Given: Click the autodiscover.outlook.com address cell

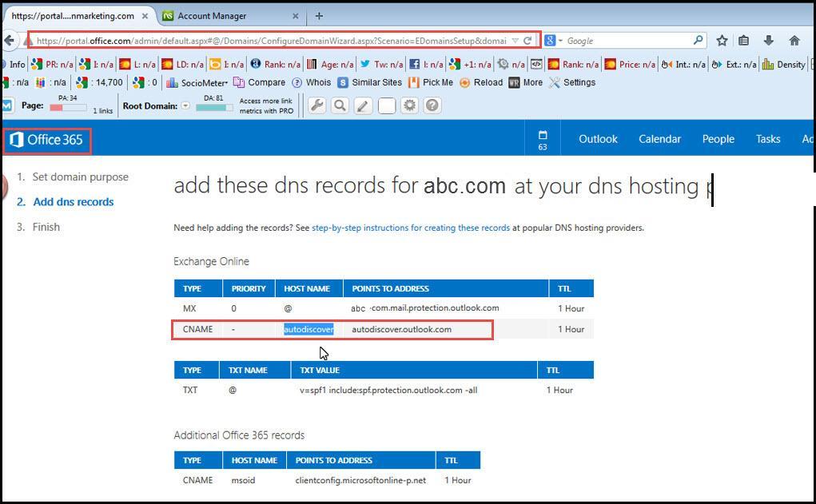Looking at the screenshot, I should (x=401, y=329).
